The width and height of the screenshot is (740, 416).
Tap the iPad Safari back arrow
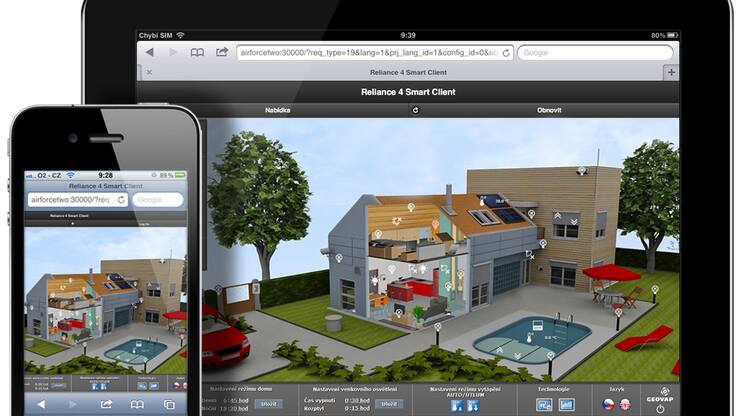pyautogui.click(x=150, y=52)
